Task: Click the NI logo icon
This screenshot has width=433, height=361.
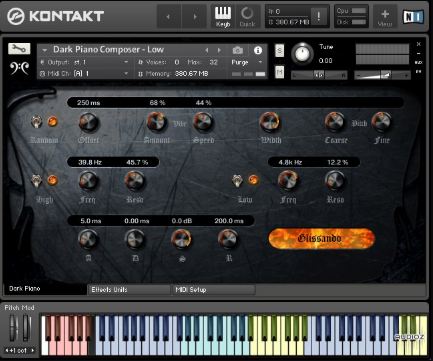Action: tap(413, 16)
